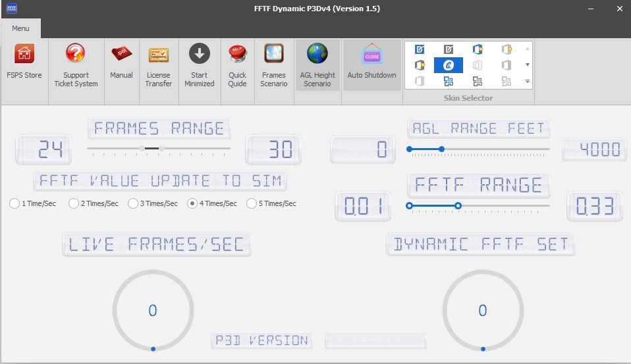Click the Frames Range upper slider handle

pyautogui.click(x=161, y=148)
